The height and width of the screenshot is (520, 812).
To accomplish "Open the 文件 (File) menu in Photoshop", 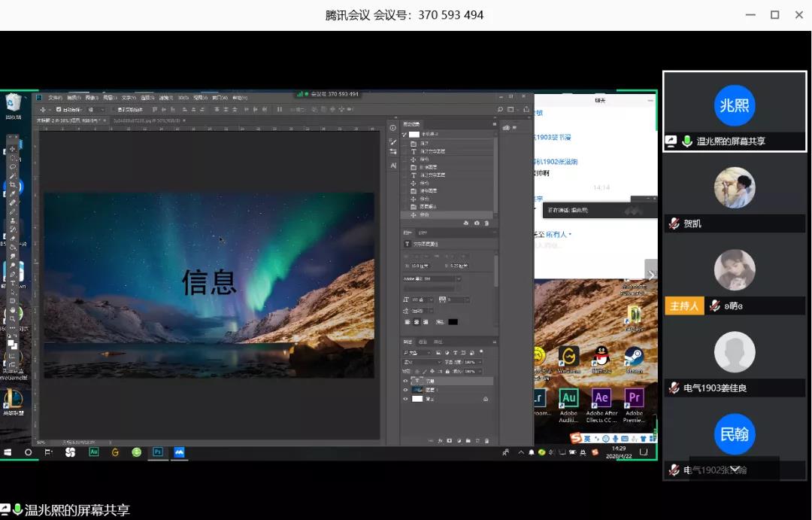I will [55, 98].
